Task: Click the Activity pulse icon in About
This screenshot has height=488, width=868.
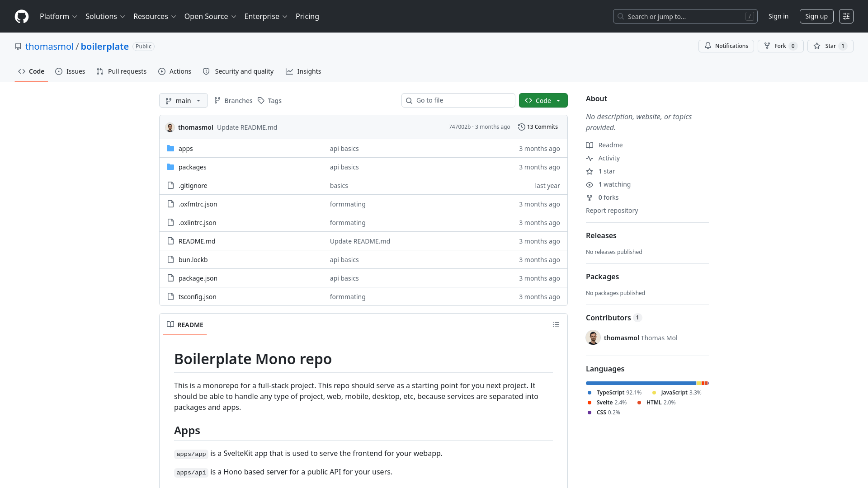Action: (590, 158)
